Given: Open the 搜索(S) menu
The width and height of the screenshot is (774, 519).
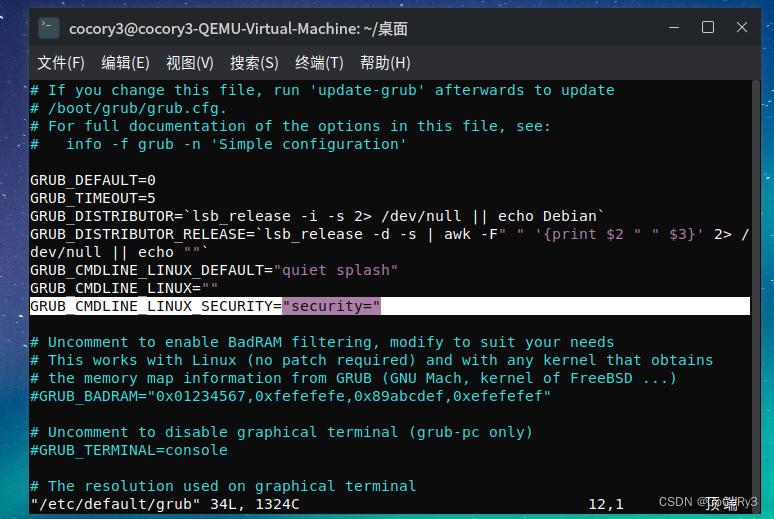Looking at the screenshot, I should tap(254, 63).
